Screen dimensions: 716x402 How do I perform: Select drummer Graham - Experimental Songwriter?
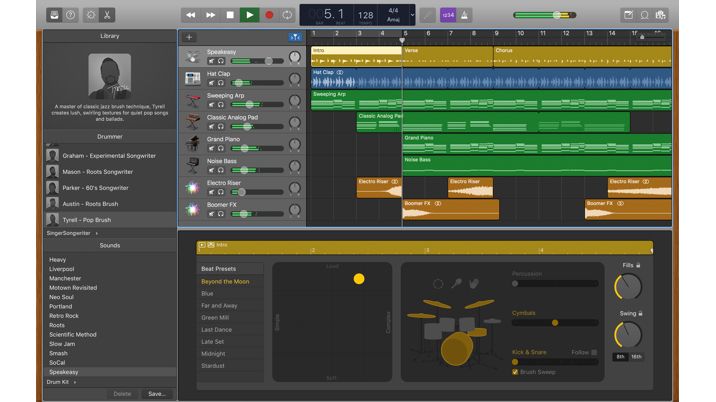[110, 156]
